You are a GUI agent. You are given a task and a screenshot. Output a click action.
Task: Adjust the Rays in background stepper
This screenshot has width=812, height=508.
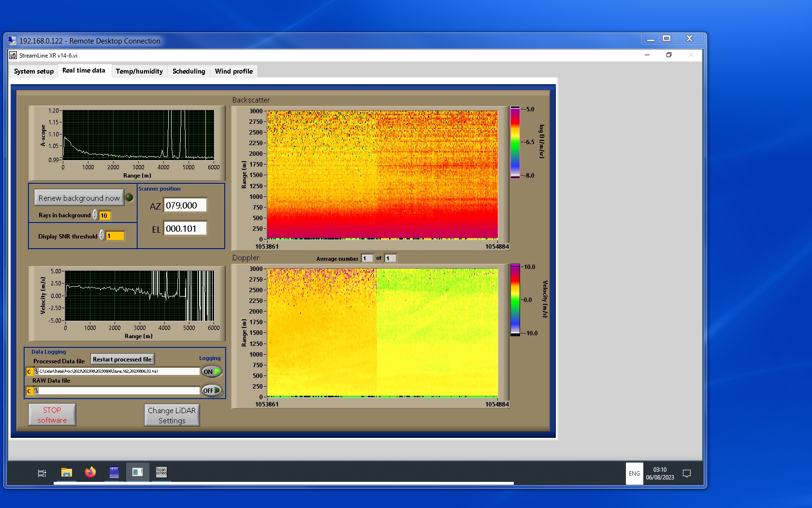click(95, 215)
